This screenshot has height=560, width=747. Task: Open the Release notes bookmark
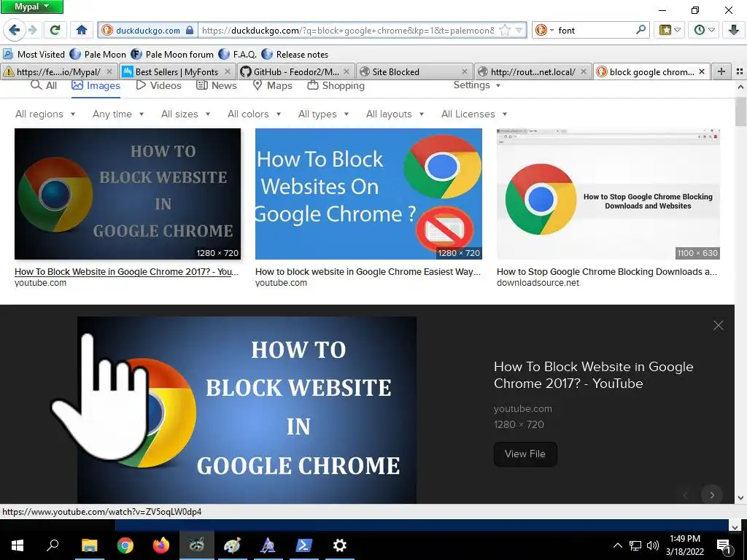295,54
